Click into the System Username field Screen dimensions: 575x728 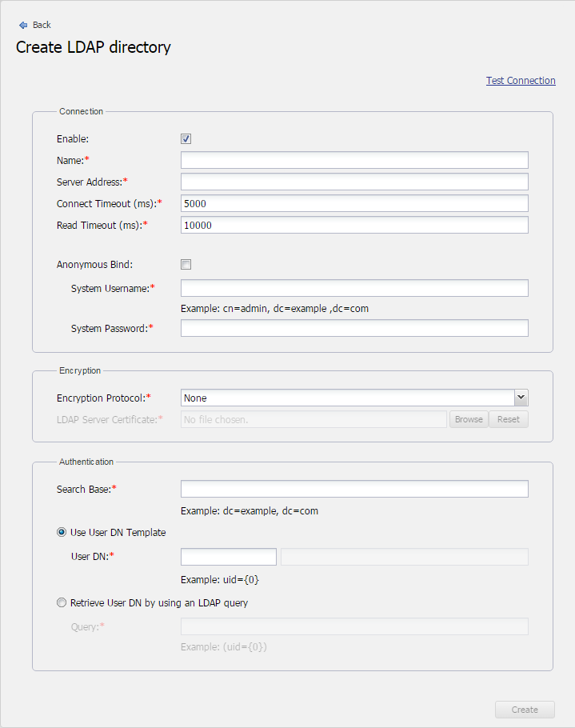click(x=354, y=288)
